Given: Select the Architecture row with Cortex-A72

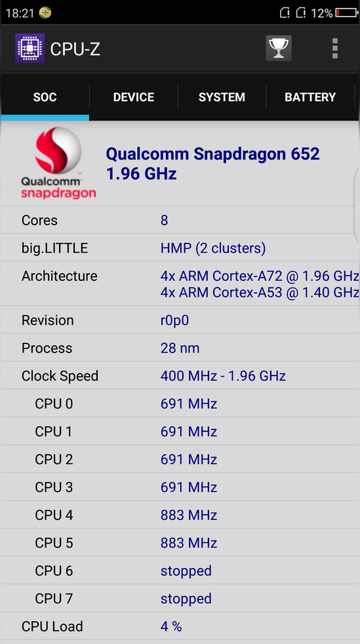Looking at the screenshot, I should pyautogui.click(x=180, y=284).
